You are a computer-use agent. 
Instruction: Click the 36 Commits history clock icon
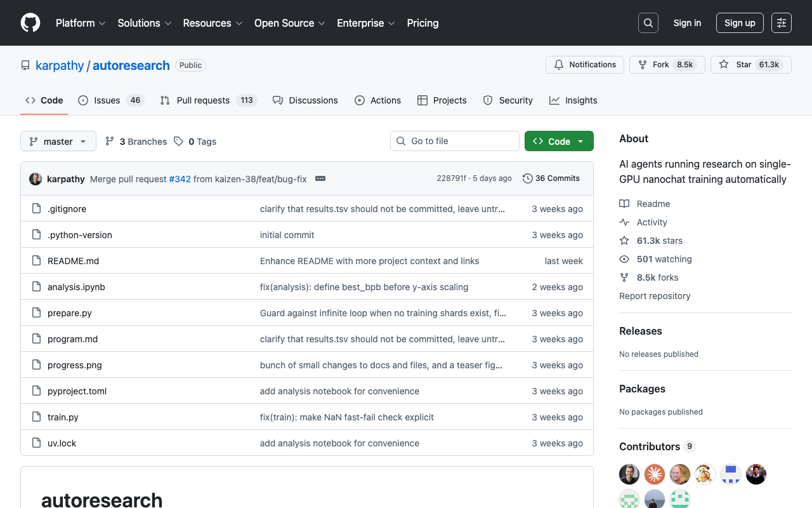(x=527, y=178)
